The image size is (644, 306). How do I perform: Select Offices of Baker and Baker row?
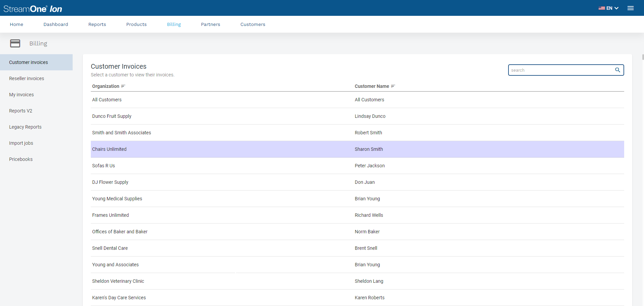click(x=357, y=232)
